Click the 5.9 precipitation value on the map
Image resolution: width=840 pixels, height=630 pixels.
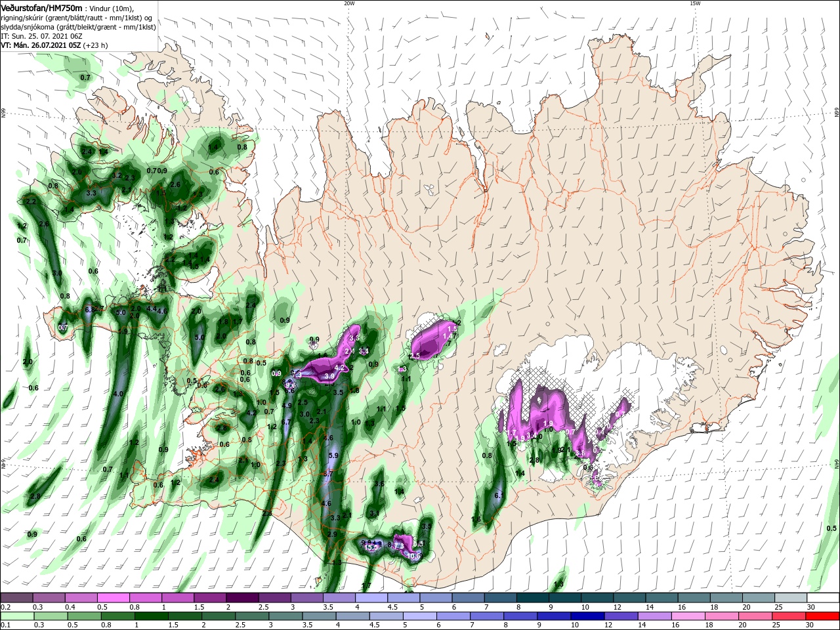(x=333, y=455)
